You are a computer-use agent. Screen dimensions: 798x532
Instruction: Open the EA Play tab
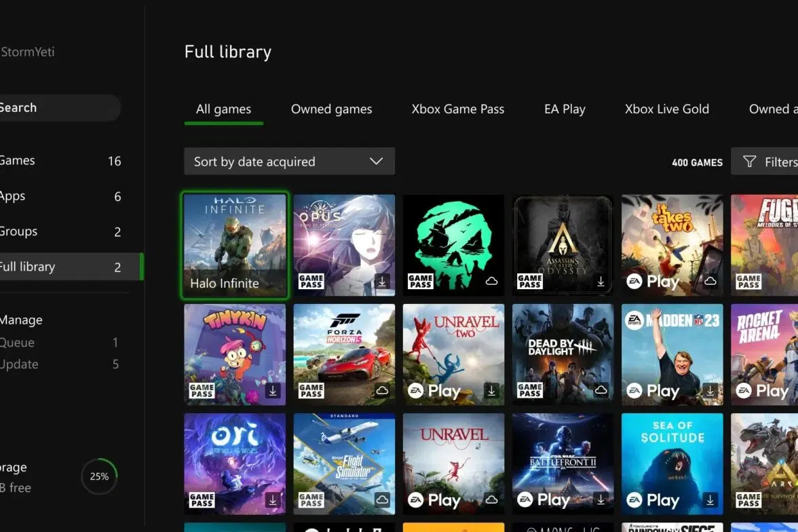pyautogui.click(x=565, y=109)
